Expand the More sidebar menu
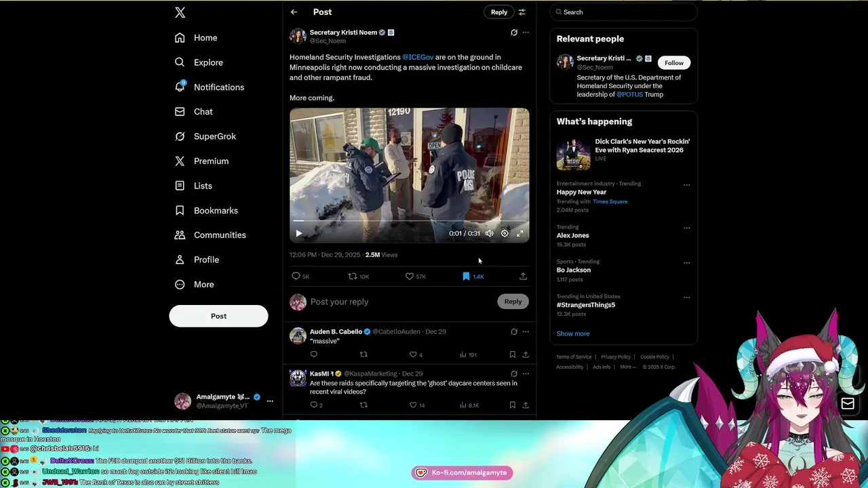The image size is (868, 488). (194, 285)
